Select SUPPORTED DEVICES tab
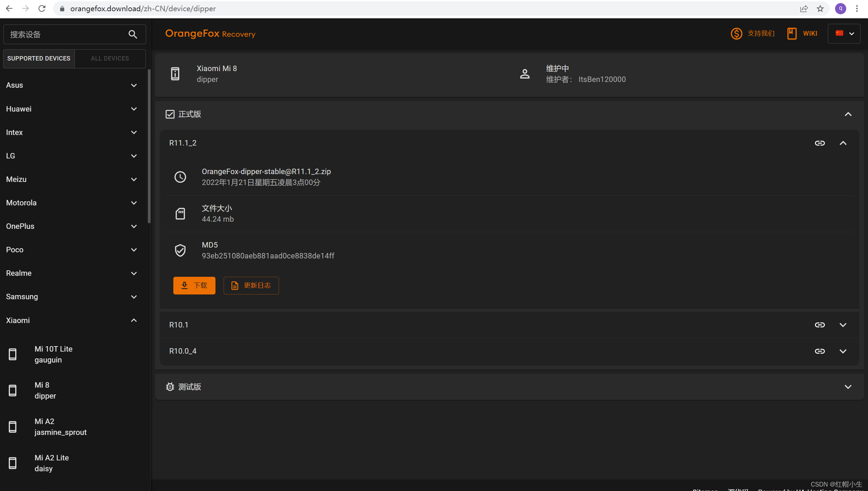 coord(39,58)
